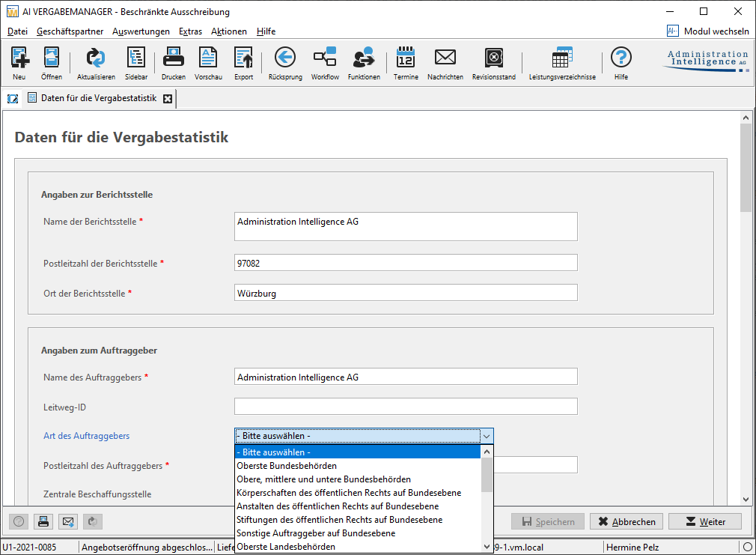Open the Auswertungen menu
Viewport: 756px width, 555px height.
(141, 31)
